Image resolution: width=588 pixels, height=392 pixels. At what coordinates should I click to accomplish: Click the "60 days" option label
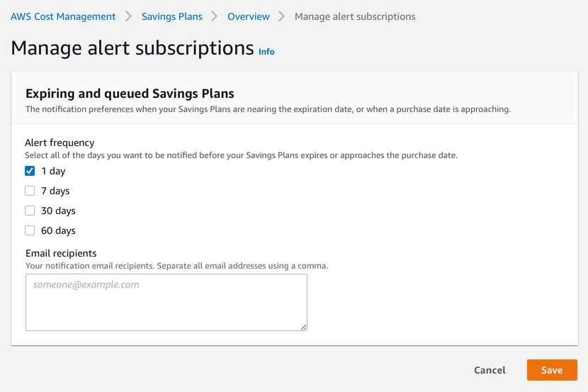tap(58, 230)
